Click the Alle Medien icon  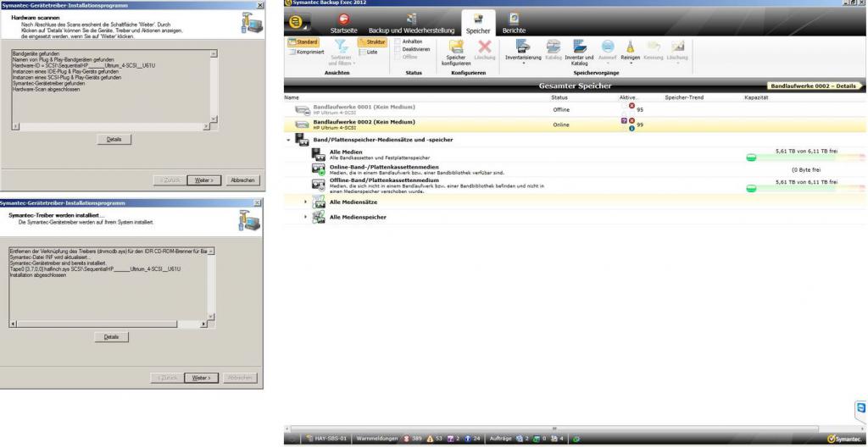pos(319,154)
